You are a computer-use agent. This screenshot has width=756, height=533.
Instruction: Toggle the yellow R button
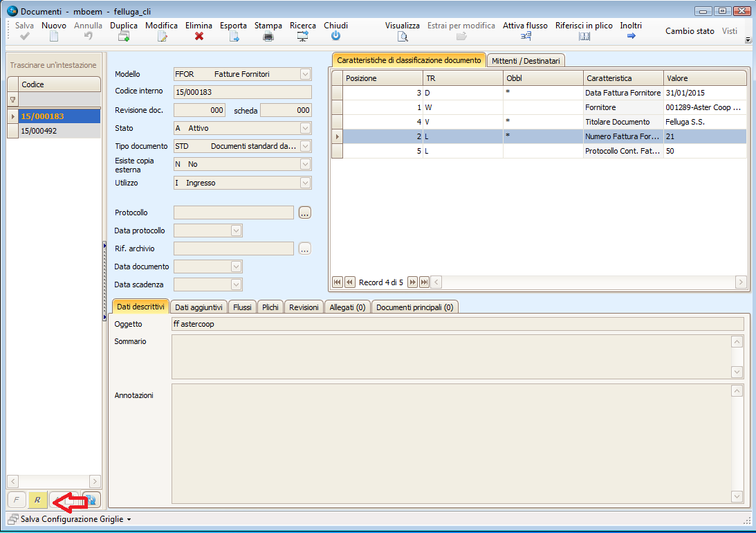(x=38, y=499)
